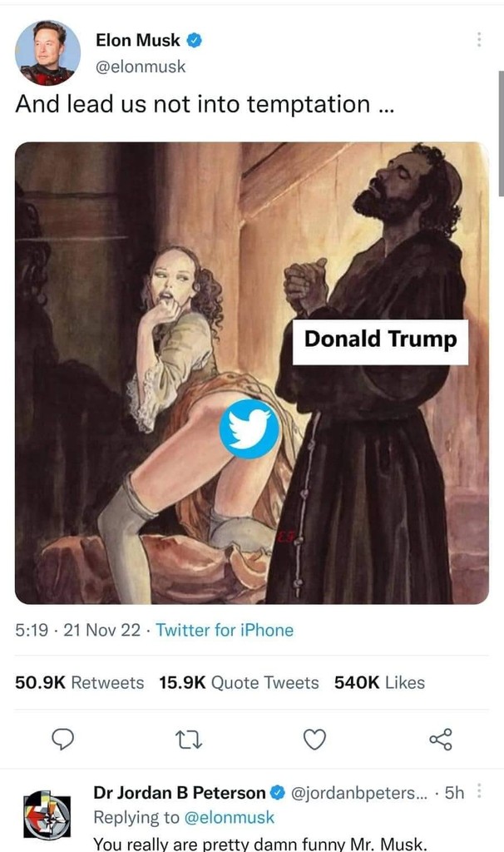This screenshot has height=852, width=504.
Task: Tap the retweet arrows icon
Action: tap(189, 738)
